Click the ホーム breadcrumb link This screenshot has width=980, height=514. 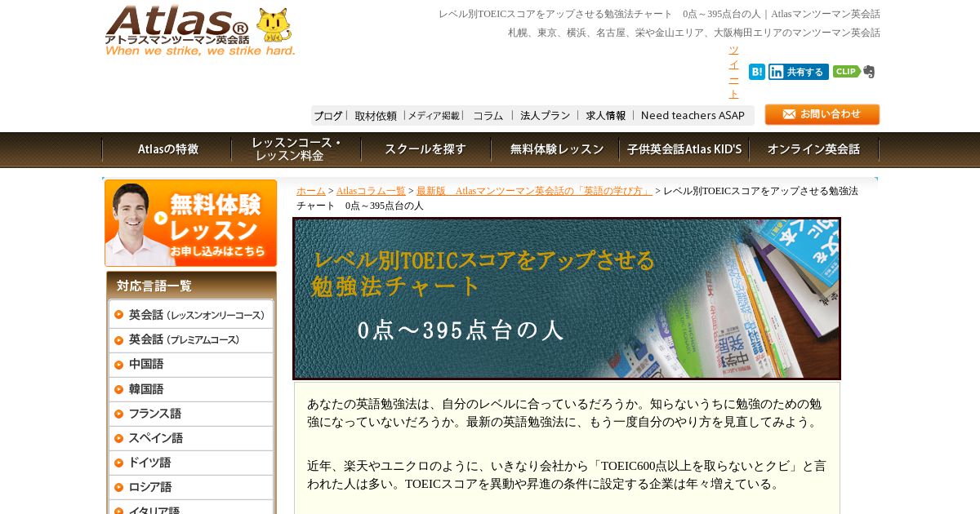(x=311, y=191)
